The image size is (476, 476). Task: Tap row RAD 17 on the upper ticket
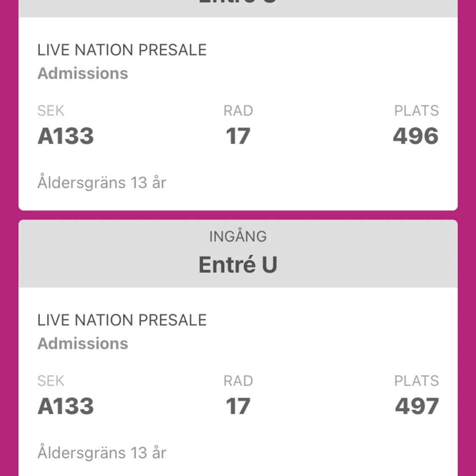coord(238,135)
